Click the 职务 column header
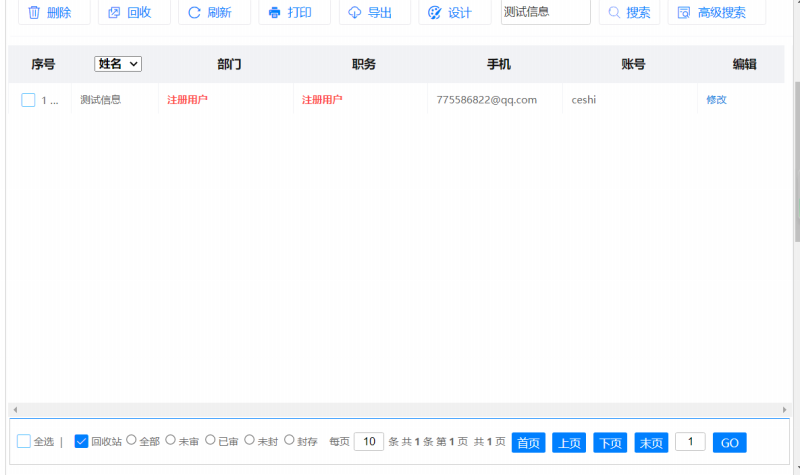Image resolution: width=800 pixels, height=475 pixels. (x=364, y=64)
